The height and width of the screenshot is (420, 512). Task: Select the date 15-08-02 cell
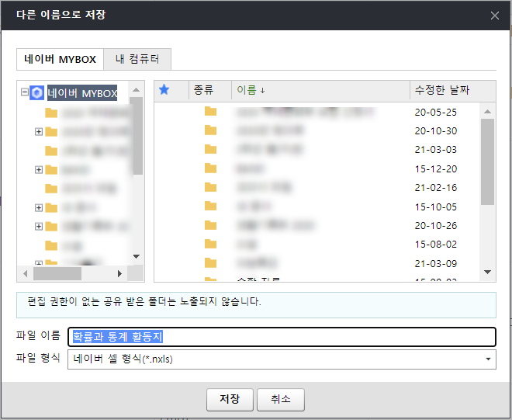[436, 244]
